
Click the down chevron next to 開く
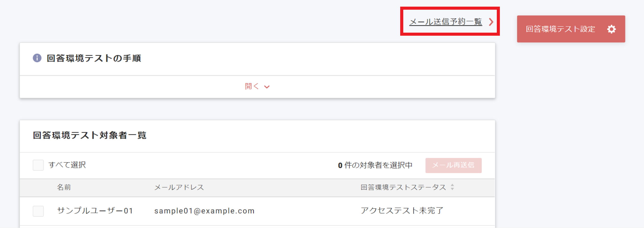coord(267,87)
